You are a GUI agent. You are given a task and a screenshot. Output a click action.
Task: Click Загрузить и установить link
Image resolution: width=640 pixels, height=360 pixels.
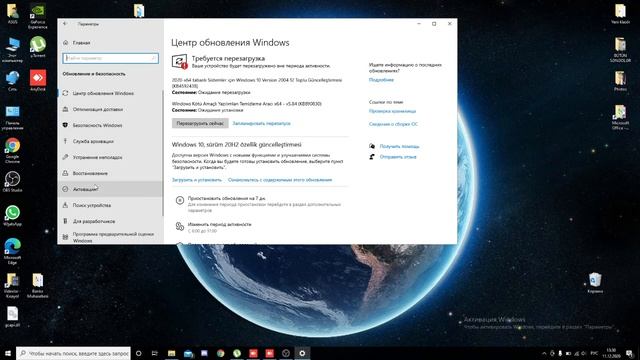coord(197,180)
